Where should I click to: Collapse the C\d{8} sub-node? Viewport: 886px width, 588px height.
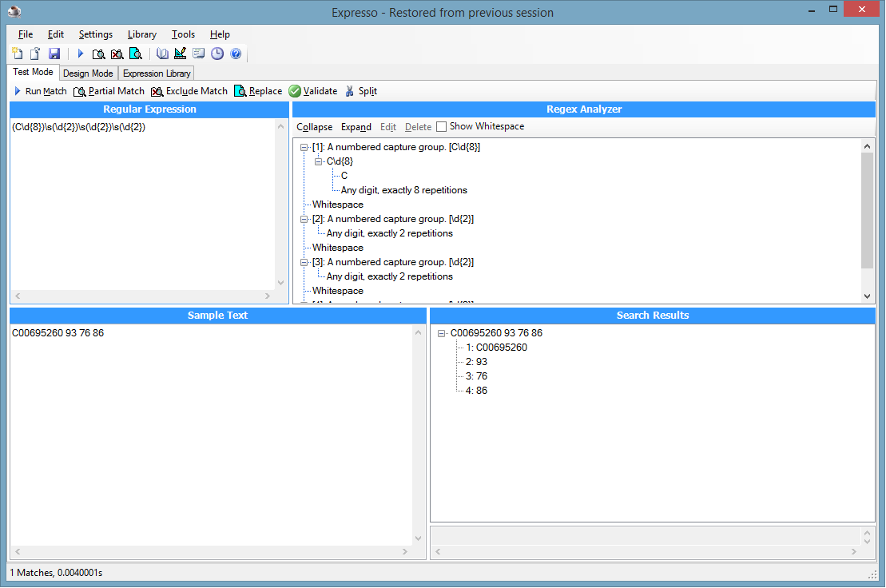pyautogui.click(x=318, y=161)
